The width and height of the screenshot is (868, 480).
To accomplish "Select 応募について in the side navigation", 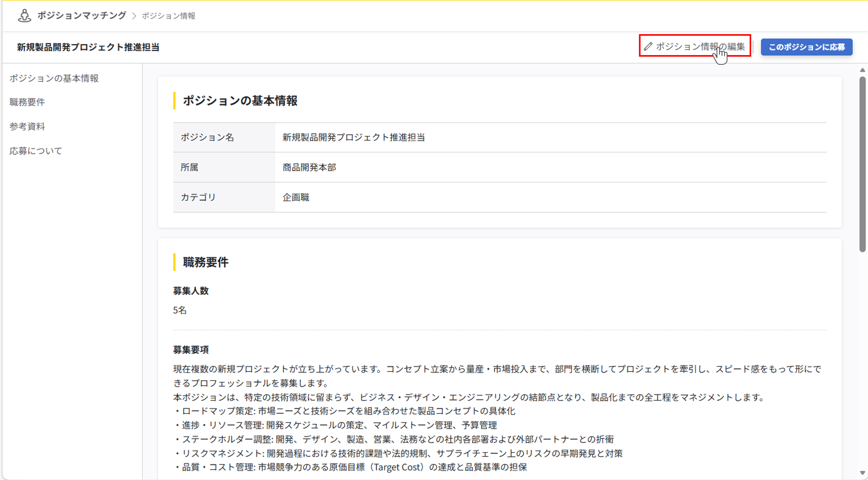I will (36, 151).
